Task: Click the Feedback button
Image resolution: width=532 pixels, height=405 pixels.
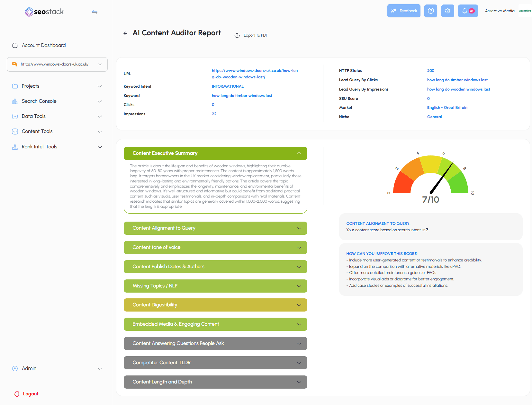Action: [x=403, y=11]
